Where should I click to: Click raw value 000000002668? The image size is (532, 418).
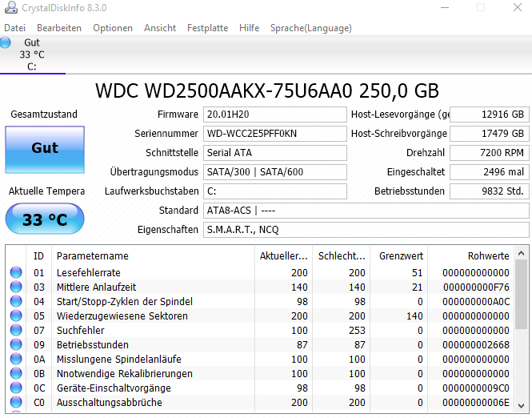(x=476, y=345)
